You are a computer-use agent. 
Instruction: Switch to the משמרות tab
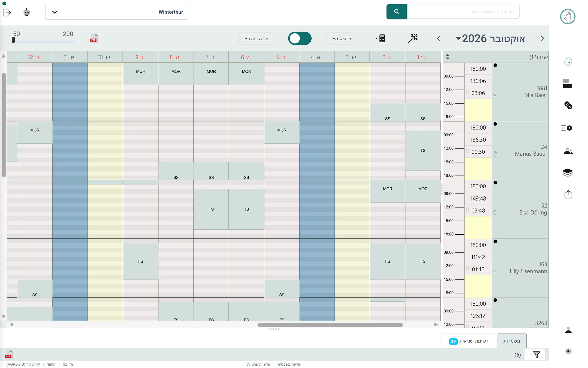(512, 341)
